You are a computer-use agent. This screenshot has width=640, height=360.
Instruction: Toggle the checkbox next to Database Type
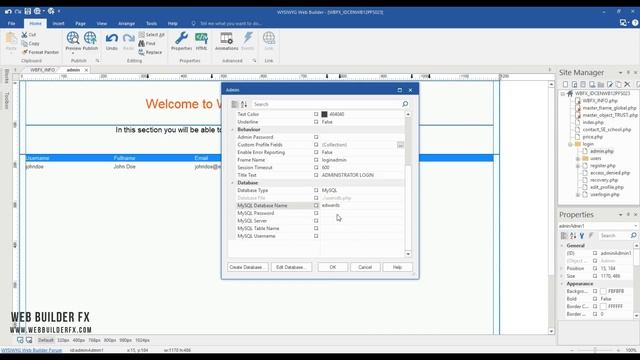(x=316, y=190)
